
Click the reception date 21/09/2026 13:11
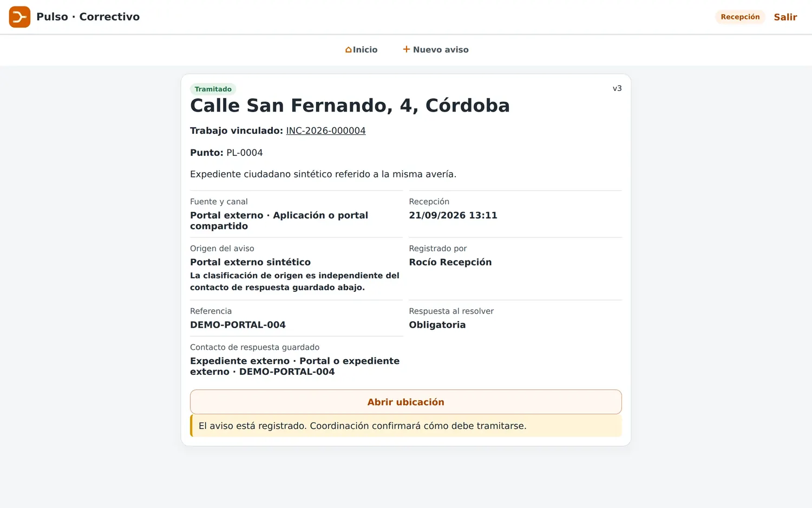pyautogui.click(x=453, y=215)
